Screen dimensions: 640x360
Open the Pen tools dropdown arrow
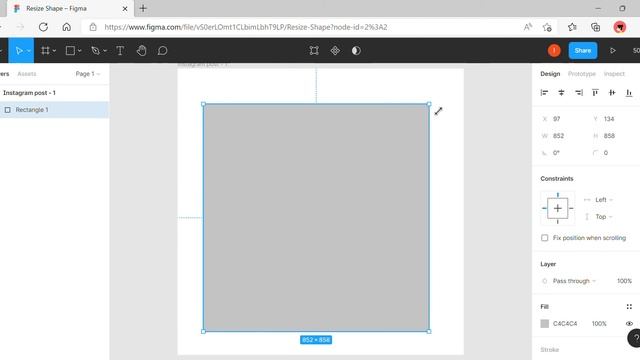pos(105,51)
